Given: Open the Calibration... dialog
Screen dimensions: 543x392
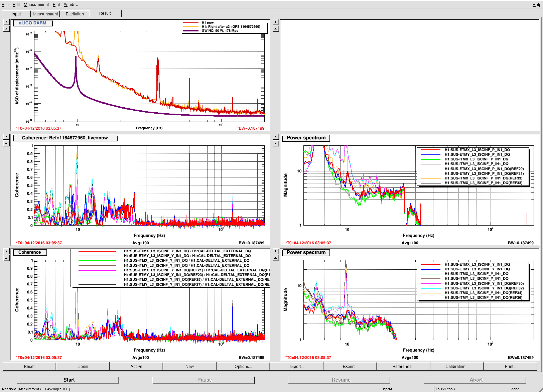Looking at the screenshot, I should coord(457,367).
